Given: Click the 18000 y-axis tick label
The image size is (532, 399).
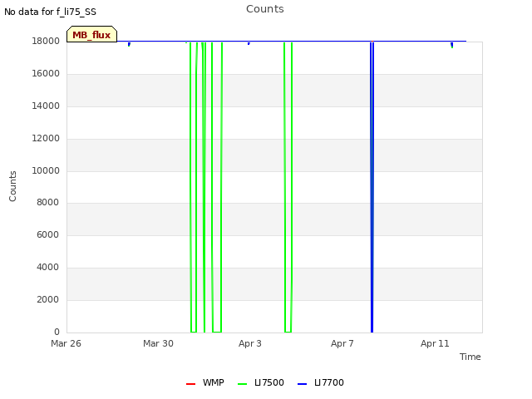Looking at the screenshot, I should (x=46, y=41).
